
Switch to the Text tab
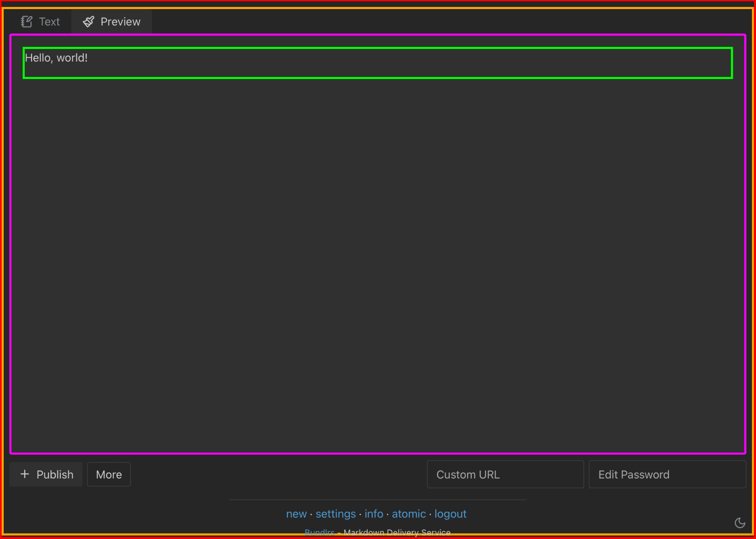point(40,22)
